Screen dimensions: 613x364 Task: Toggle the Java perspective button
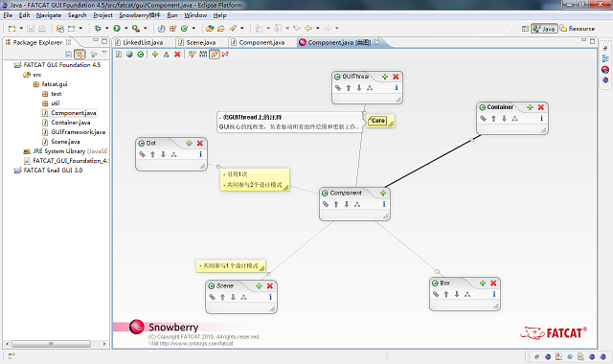click(x=544, y=29)
